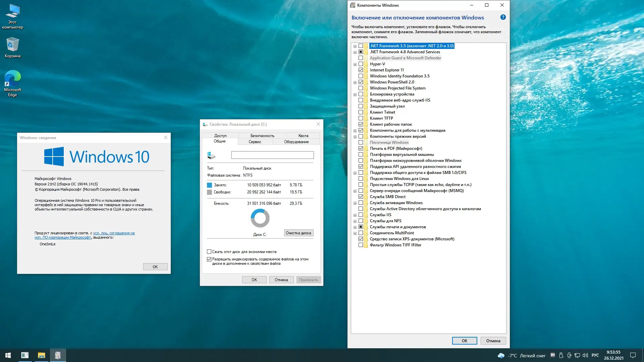Open the Этот компьютер desktop icon

(12, 16)
